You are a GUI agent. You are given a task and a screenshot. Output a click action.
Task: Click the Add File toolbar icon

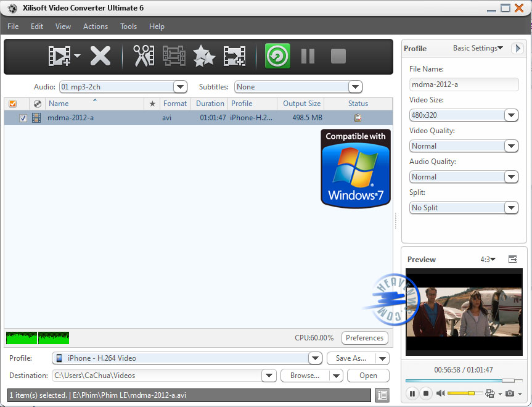click(x=60, y=57)
